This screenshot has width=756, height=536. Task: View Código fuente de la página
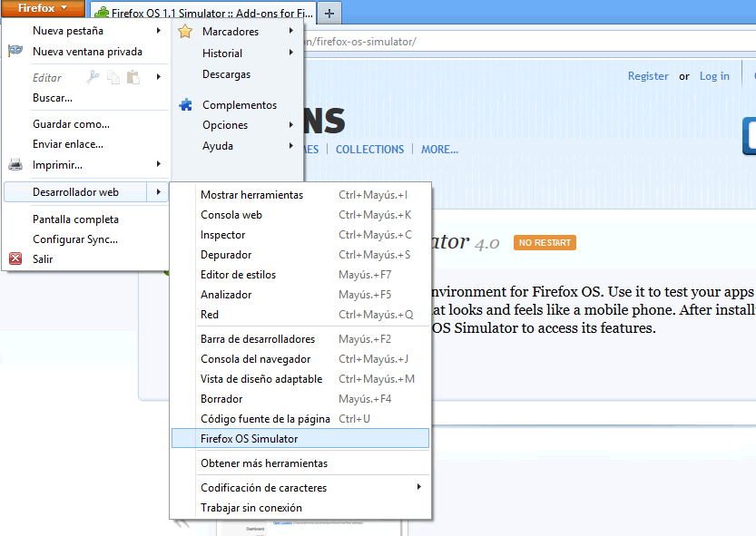(299, 419)
